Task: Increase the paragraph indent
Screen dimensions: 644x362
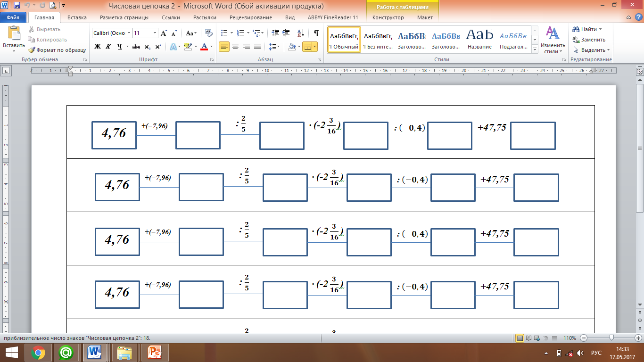Action: tap(286, 33)
